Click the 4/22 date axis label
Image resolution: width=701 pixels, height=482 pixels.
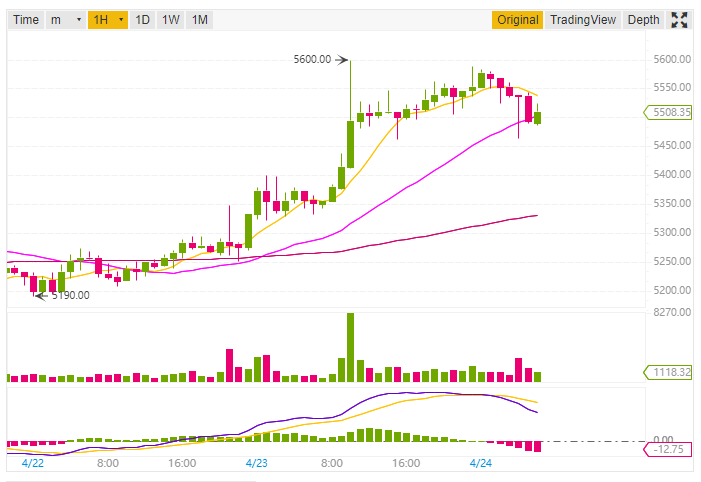(x=33, y=463)
